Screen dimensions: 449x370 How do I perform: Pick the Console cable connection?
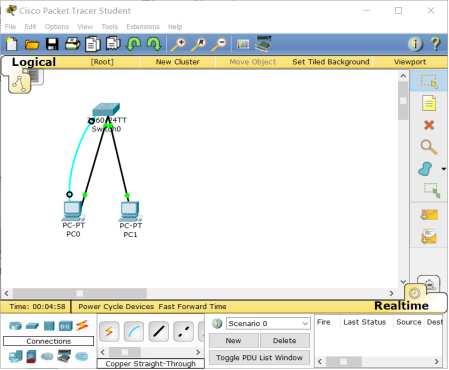(134, 332)
